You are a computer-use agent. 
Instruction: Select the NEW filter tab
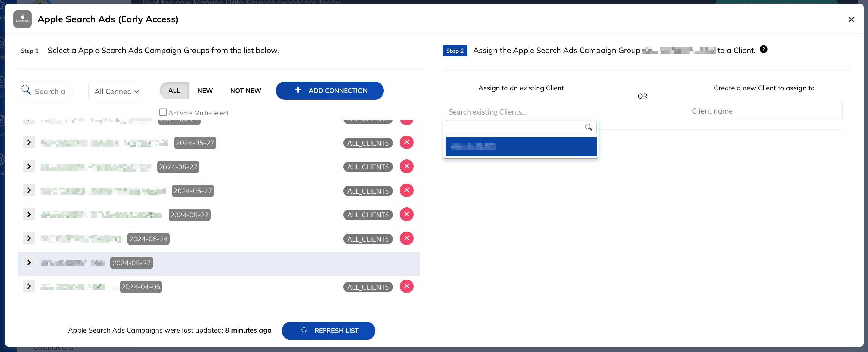click(x=205, y=91)
